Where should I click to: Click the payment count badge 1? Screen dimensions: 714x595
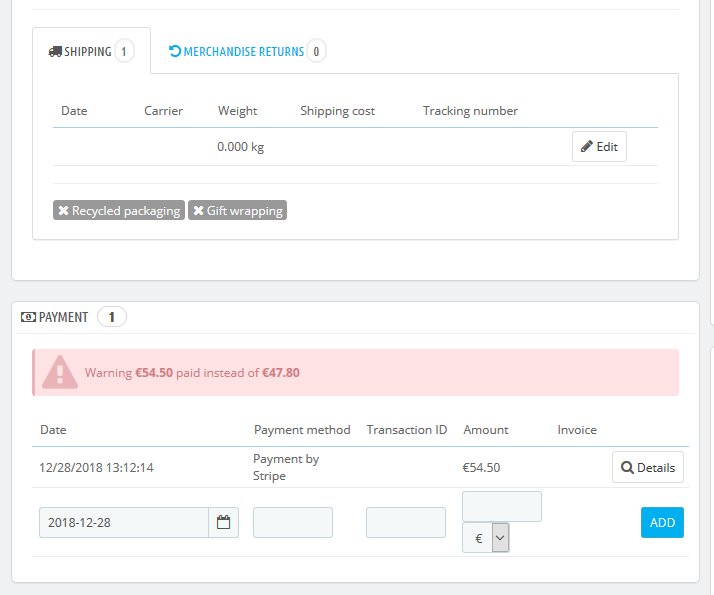coord(112,317)
